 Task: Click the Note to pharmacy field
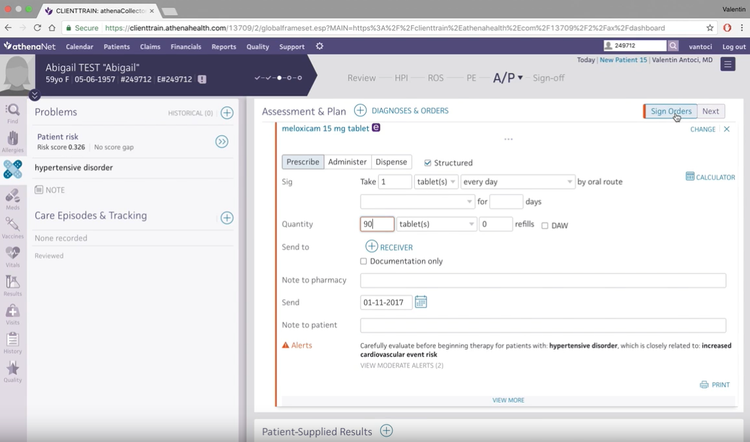tap(543, 280)
